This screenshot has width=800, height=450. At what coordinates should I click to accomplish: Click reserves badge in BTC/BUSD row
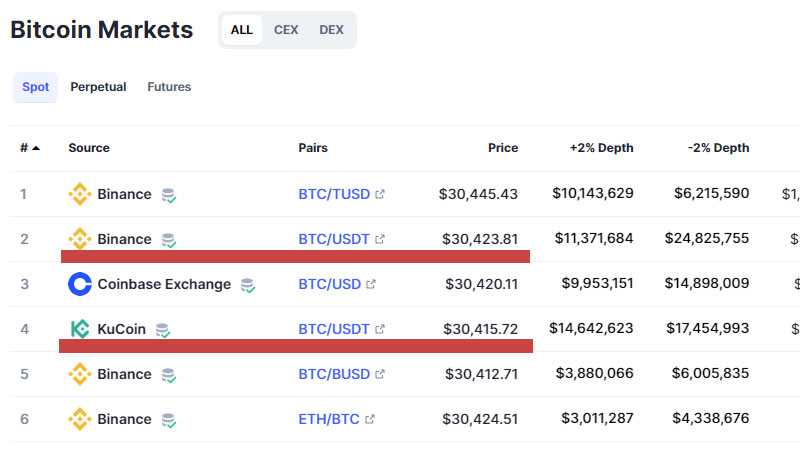(x=169, y=375)
